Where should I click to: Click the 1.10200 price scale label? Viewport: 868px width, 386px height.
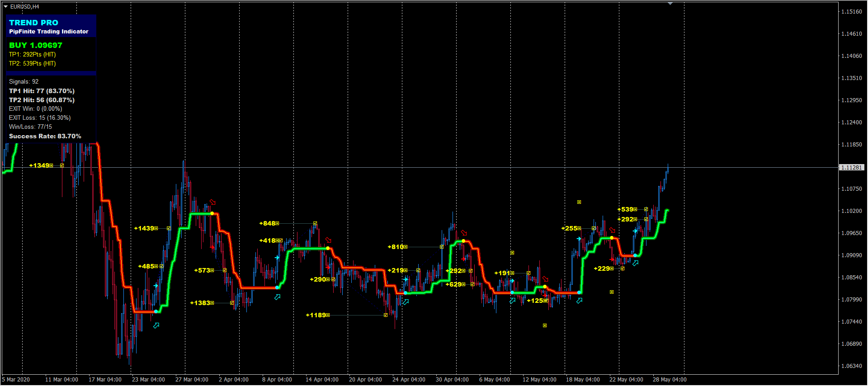[851, 211]
